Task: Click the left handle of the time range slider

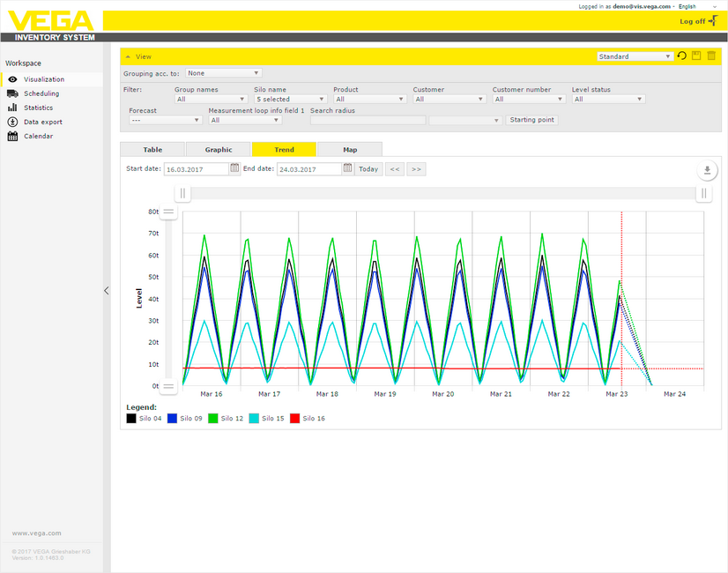Action: pos(183,193)
